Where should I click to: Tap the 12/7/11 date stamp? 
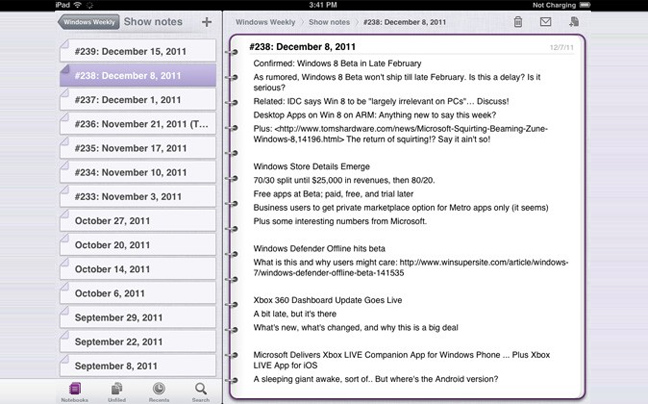[x=562, y=48]
